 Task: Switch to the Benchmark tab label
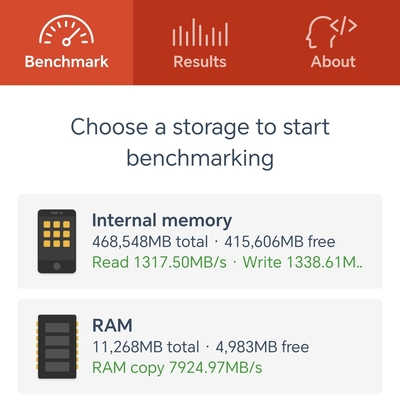tap(67, 62)
